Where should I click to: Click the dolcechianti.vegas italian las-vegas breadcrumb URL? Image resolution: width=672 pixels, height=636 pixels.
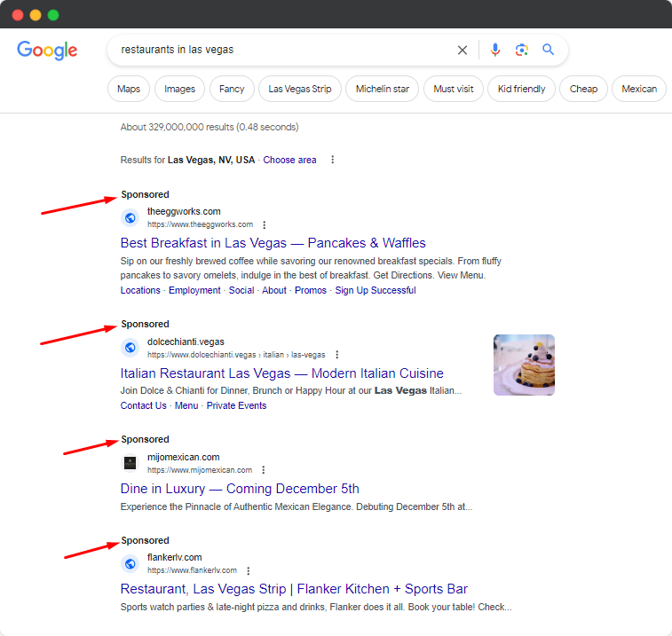pos(236,355)
